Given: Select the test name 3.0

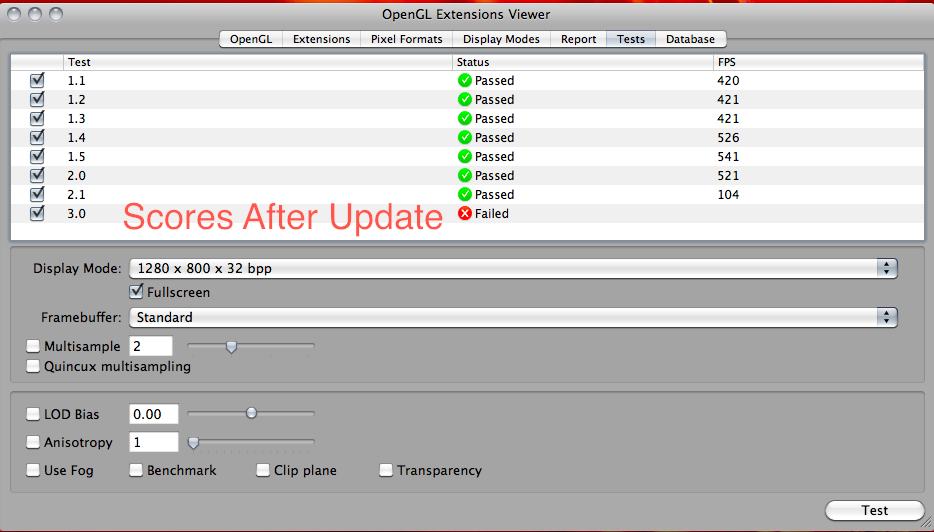Looking at the screenshot, I should 76,214.
